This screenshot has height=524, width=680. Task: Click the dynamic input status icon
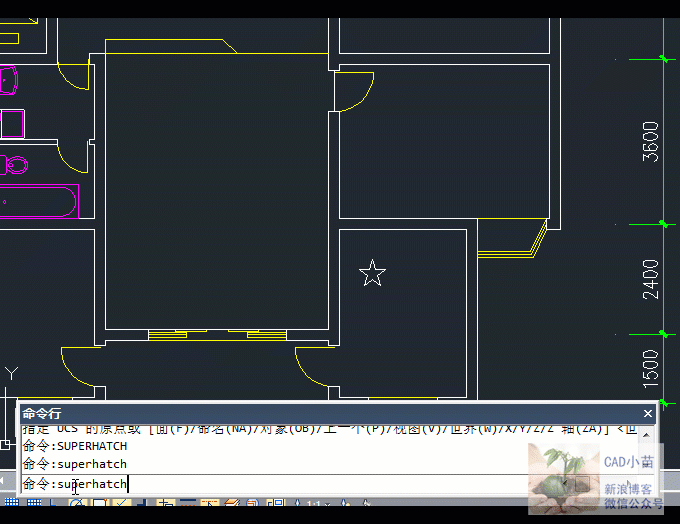pyautogui.click(x=164, y=503)
